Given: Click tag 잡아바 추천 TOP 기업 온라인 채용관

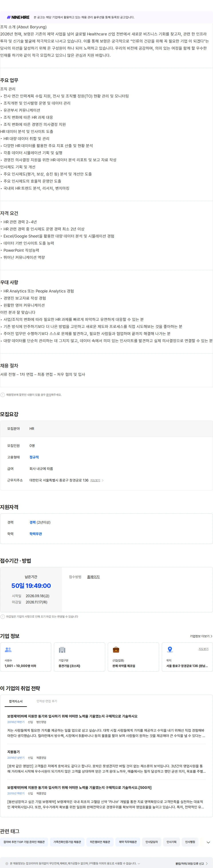Looking at the screenshot, I should coord(24,842).
